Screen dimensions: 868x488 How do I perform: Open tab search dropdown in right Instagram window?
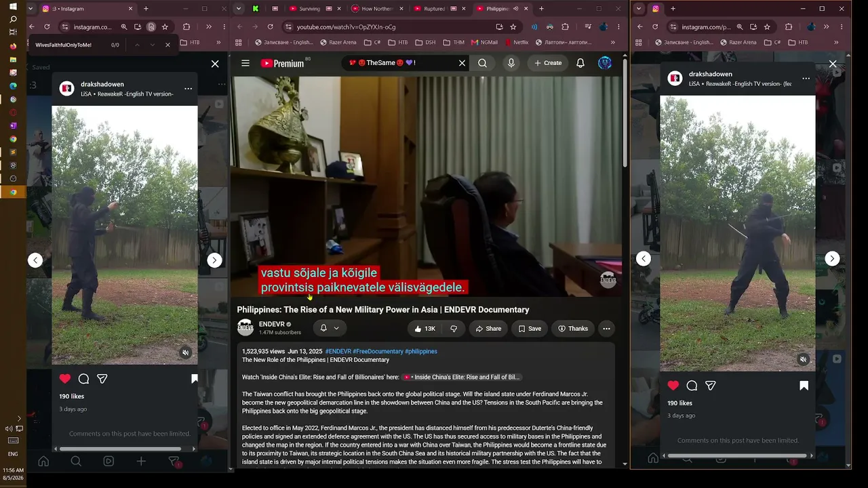click(x=639, y=9)
